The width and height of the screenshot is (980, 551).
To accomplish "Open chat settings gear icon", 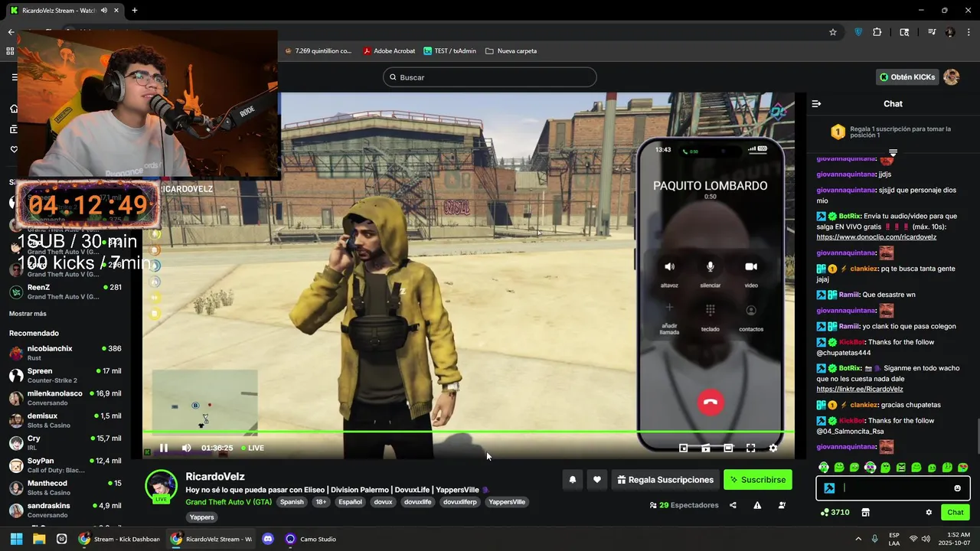I will coord(929,512).
